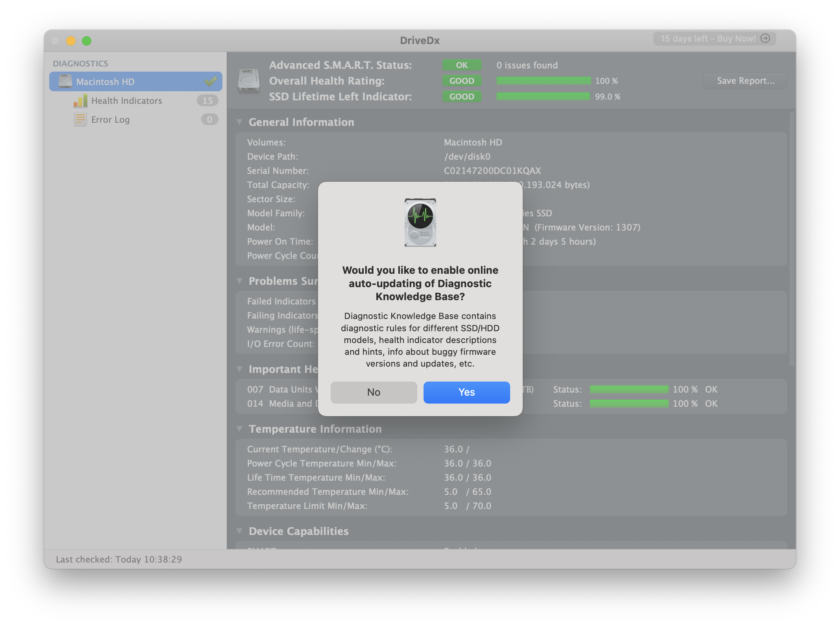Screen dimensions: 840x627
Task: Open the Error Log sidebar item
Action: [x=110, y=120]
